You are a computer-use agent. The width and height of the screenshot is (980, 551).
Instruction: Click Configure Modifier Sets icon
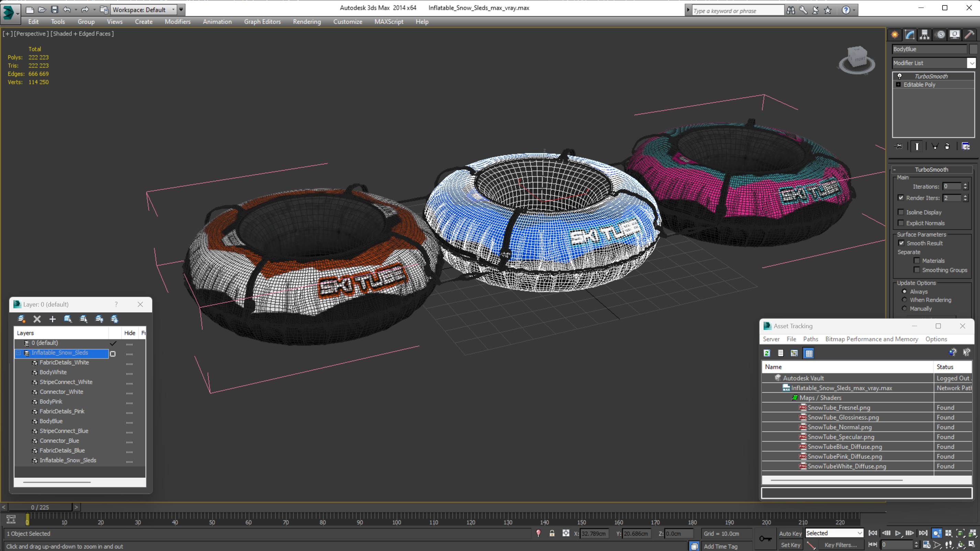pyautogui.click(x=966, y=146)
